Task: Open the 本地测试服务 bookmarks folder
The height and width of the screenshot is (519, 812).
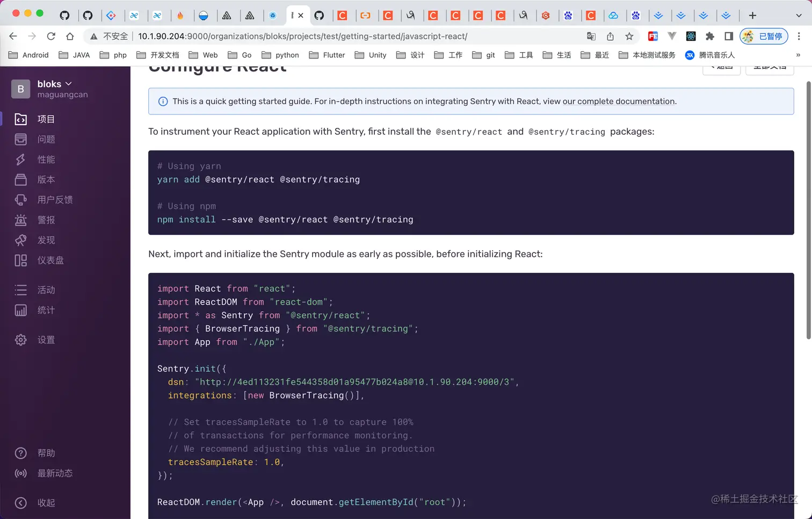Action: (647, 55)
